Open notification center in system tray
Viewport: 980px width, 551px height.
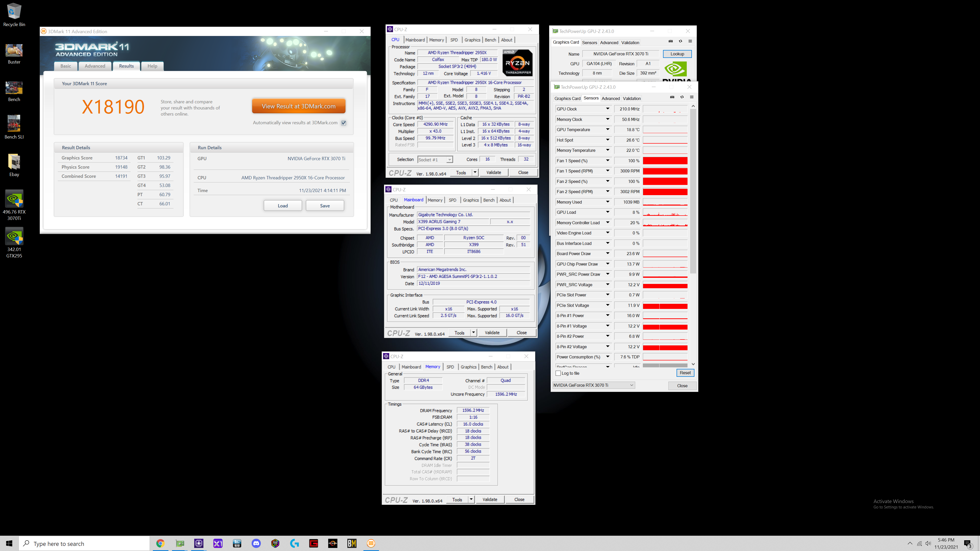pos(967,543)
